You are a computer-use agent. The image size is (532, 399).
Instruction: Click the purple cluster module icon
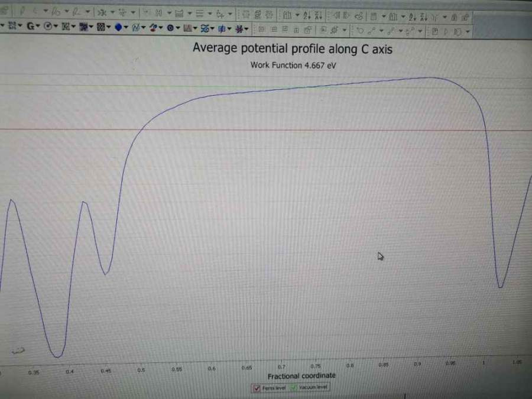83,27
